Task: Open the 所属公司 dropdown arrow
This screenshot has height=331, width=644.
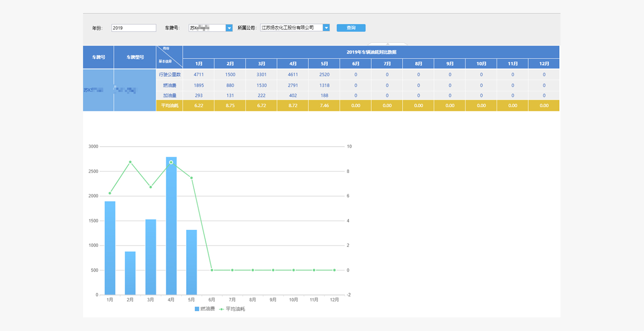Action: coord(326,28)
